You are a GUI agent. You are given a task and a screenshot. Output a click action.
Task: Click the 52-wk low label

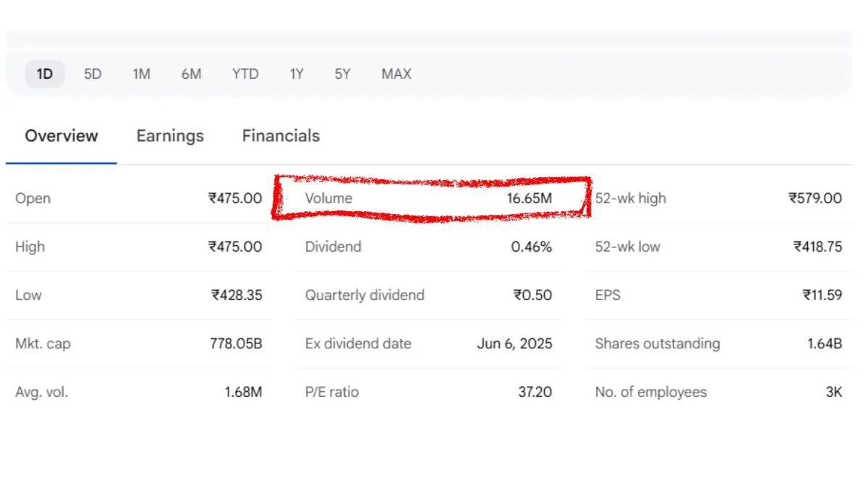tap(627, 247)
